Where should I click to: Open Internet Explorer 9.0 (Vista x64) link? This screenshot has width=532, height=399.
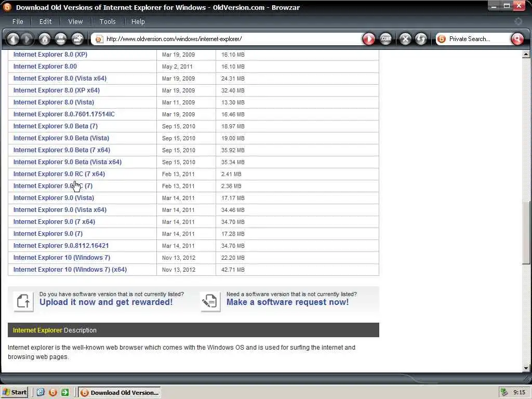coord(60,209)
